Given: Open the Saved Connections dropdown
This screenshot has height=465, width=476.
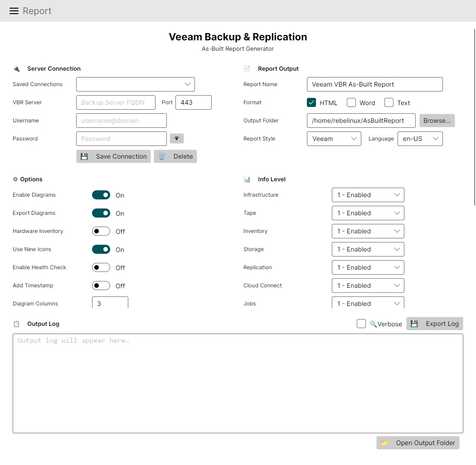Looking at the screenshot, I should (x=135, y=84).
